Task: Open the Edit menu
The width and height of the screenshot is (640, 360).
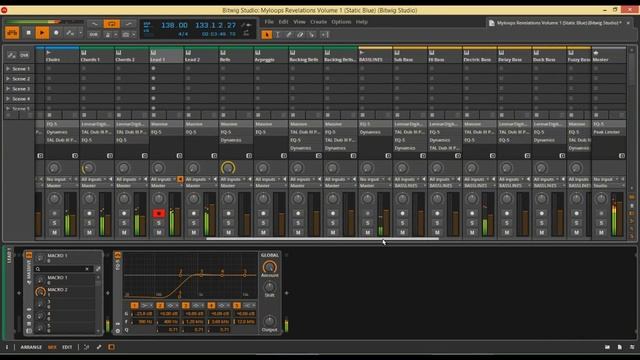Action: (x=283, y=22)
